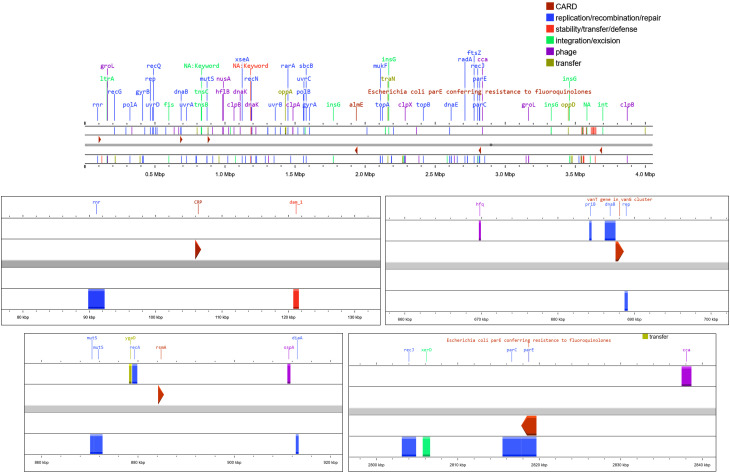730x473 pixels.
Task: Click the almE label on the overview map
Action: click(356, 105)
